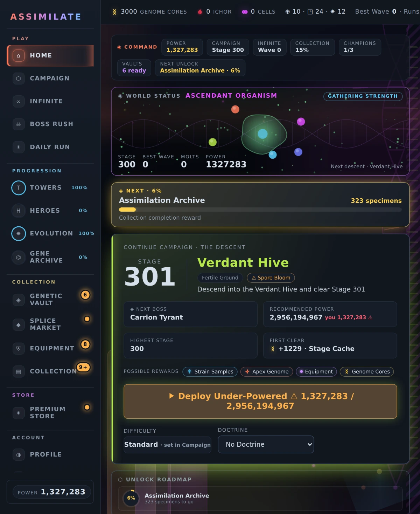The image size is (420, 514).
Task: Click the Infinite Wave 0 command chip
Action: (x=269, y=47)
